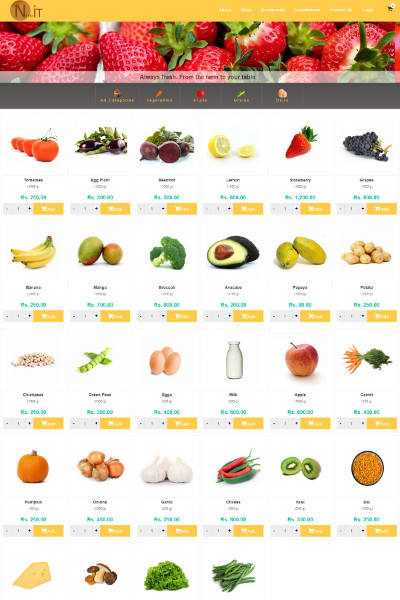This screenshot has height=600, width=400.
Task: Open the Broccoli product image
Action: [167, 253]
